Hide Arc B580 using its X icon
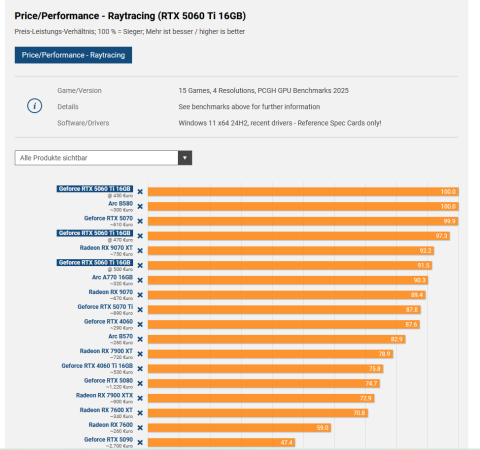 click(x=140, y=206)
